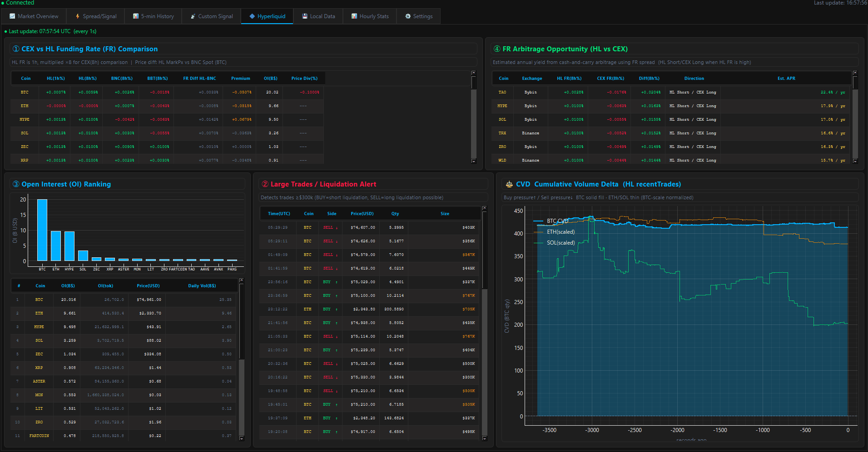Click the $767K size at 23:36:59

coord(469,295)
